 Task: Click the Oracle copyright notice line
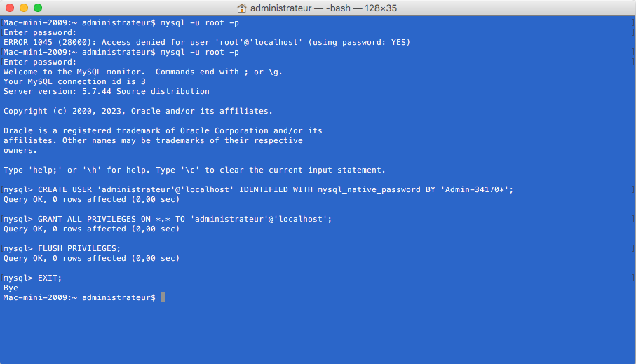pos(138,111)
